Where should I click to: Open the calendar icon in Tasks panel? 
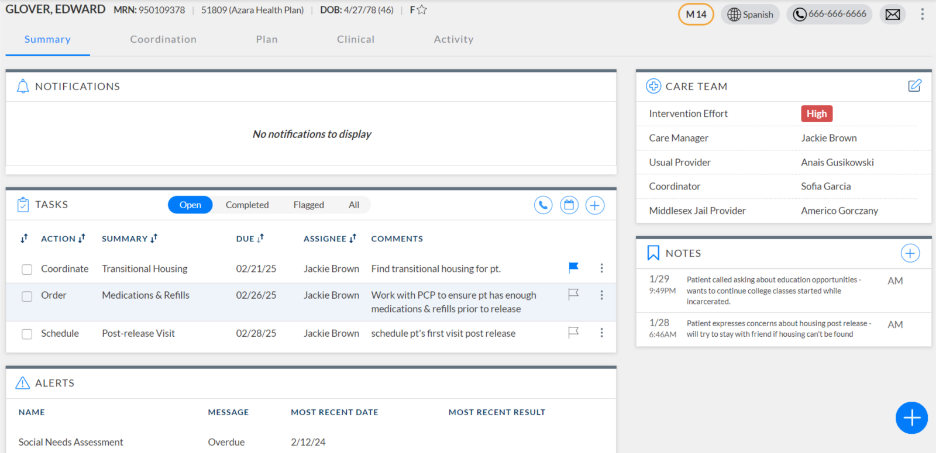tap(569, 205)
